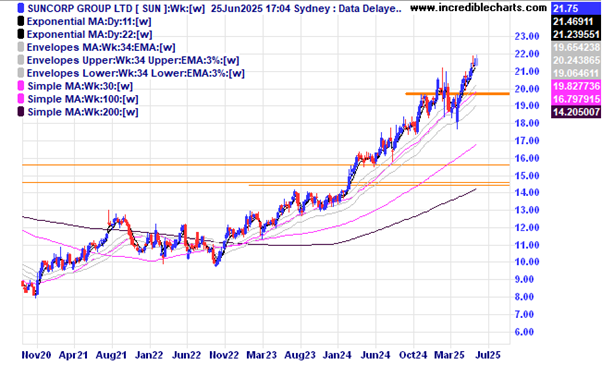Image resolution: width=602 pixels, height=365 pixels.
Task: Select the Envelopes MA:Wk:34:EMA legend label
Action: pyautogui.click(x=101, y=48)
